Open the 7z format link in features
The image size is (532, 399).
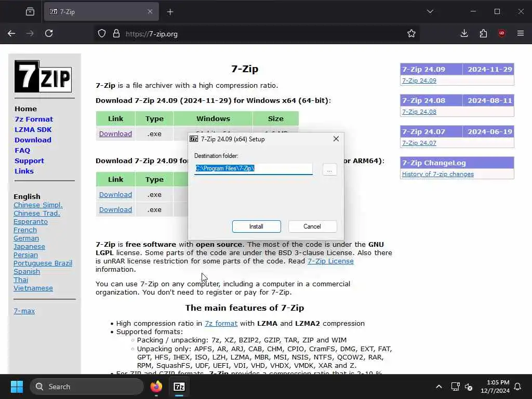[221, 323]
